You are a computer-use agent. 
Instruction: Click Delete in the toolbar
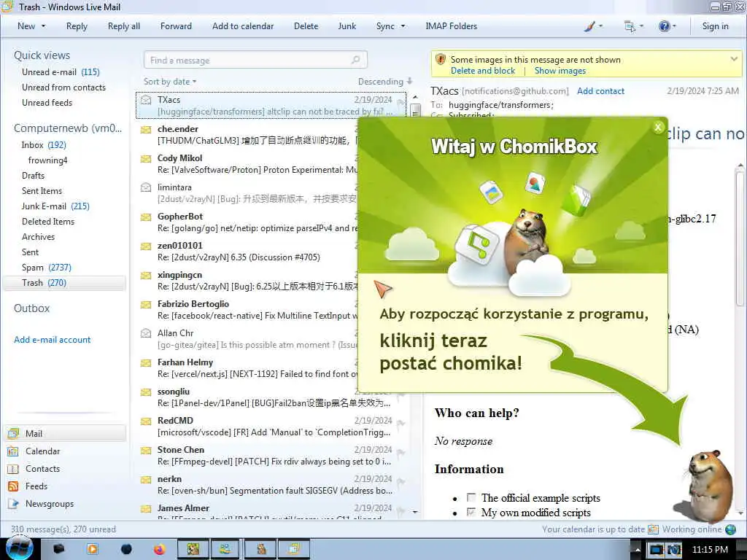(306, 26)
